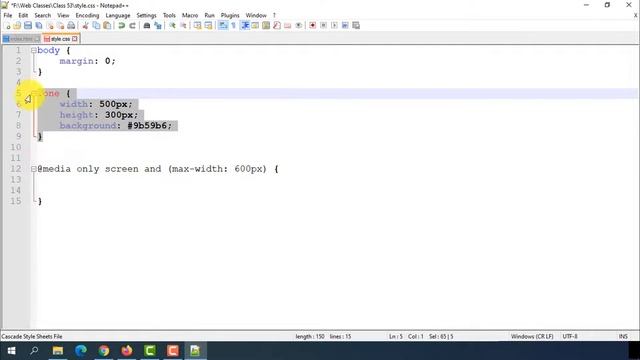Start macro recording with red button
This screenshot has width=640, height=360.
click(x=313, y=26)
